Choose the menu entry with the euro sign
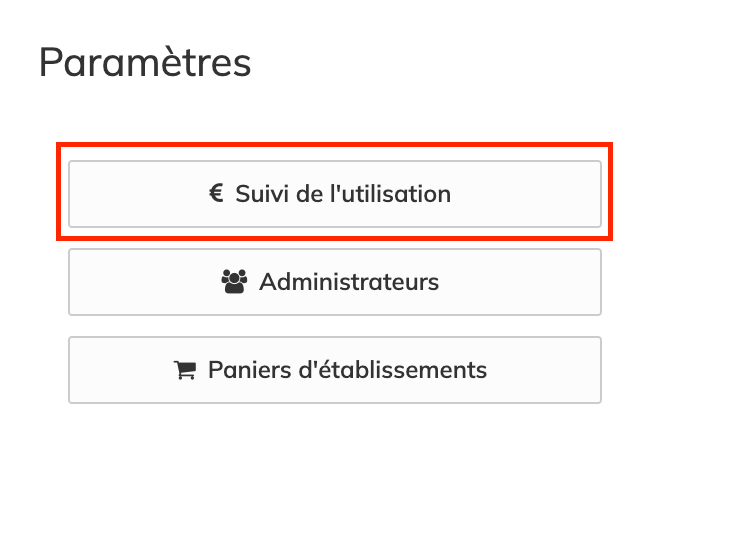 click(334, 194)
